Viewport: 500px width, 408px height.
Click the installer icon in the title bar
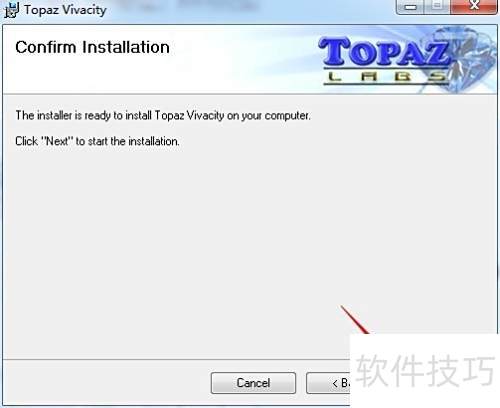(x=11, y=10)
